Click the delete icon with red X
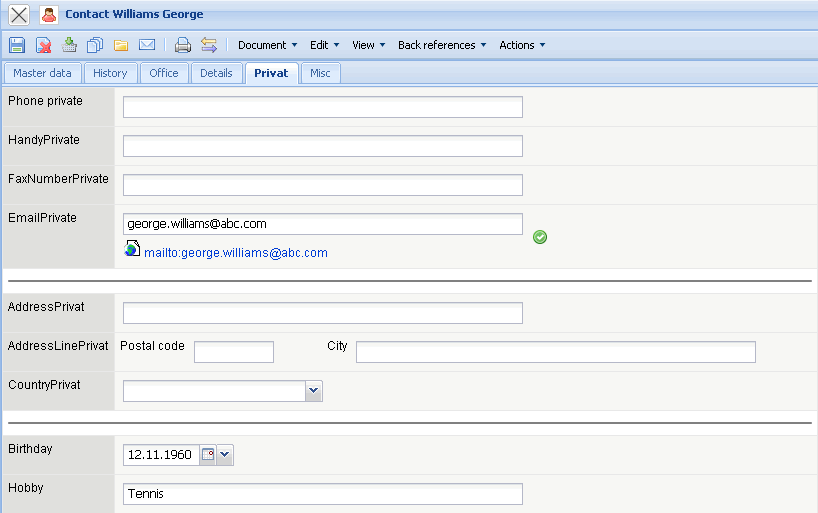Image resolution: width=818 pixels, height=513 pixels. pyautogui.click(x=44, y=45)
